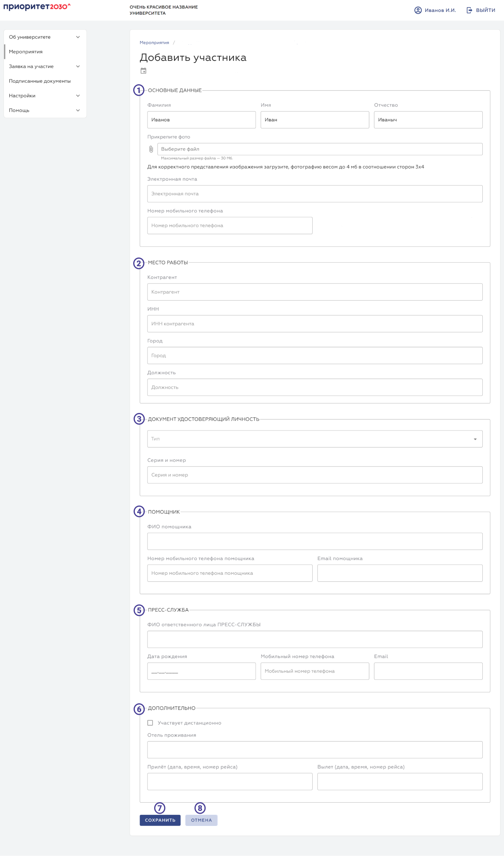Enable the Участвует дистанционно checkbox
Screen dimensions: 504x856
(150, 723)
